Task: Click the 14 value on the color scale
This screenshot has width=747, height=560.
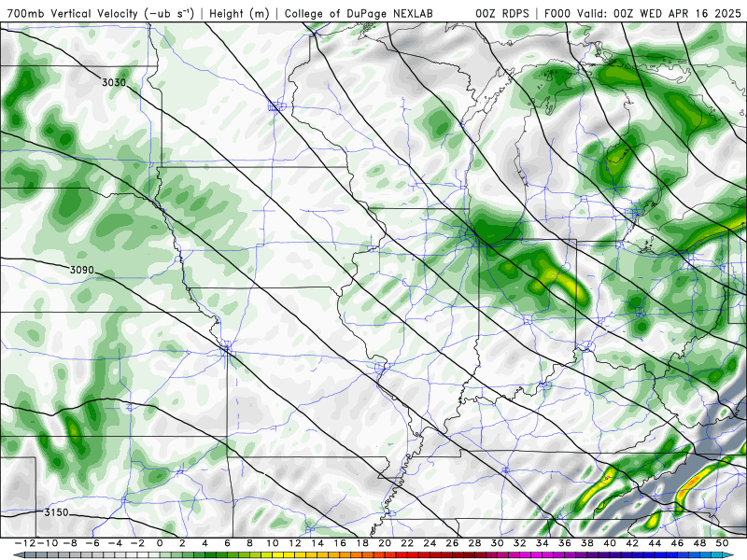Action: pyautogui.click(x=317, y=543)
